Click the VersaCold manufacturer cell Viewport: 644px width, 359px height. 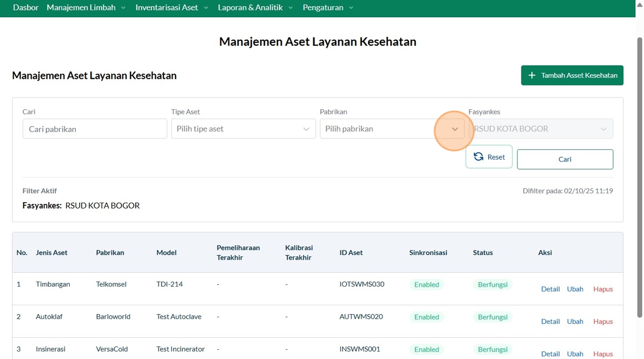[112, 349]
